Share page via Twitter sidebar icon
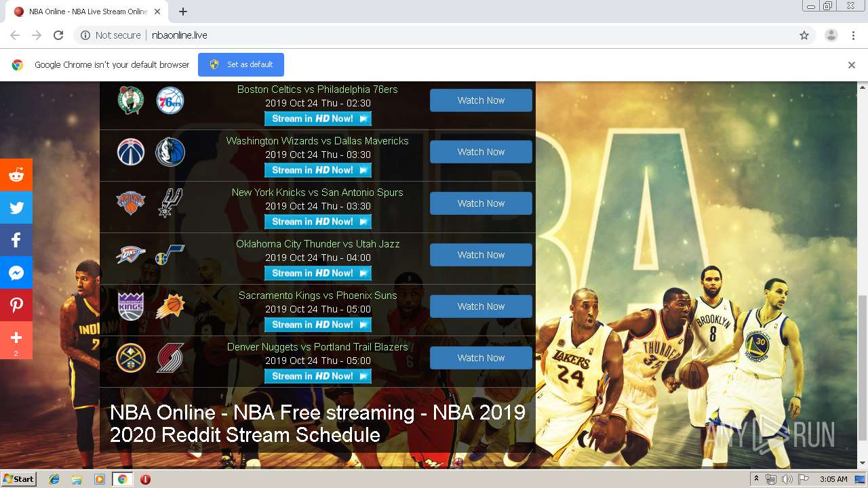This screenshot has height=488, width=868. point(16,208)
